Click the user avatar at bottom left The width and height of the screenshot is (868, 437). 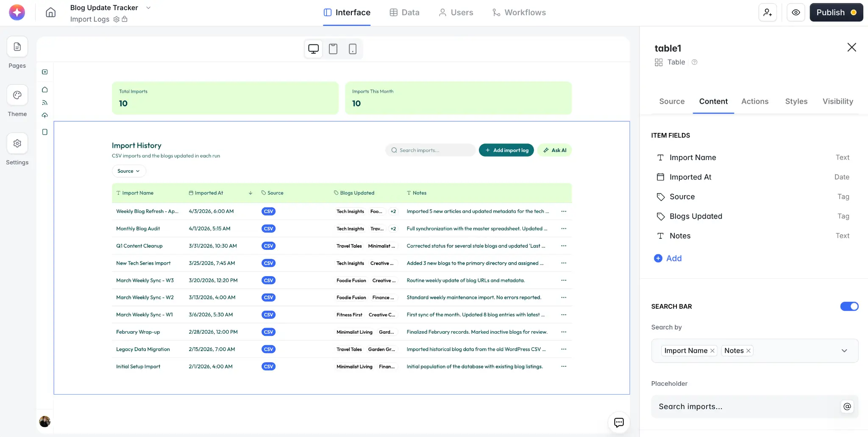tap(45, 421)
